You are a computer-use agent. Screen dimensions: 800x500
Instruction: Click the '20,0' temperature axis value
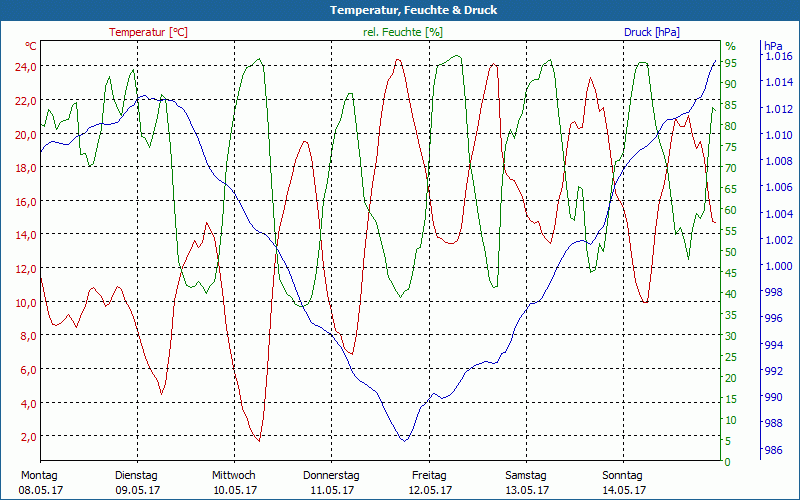[x=26, y=134]
